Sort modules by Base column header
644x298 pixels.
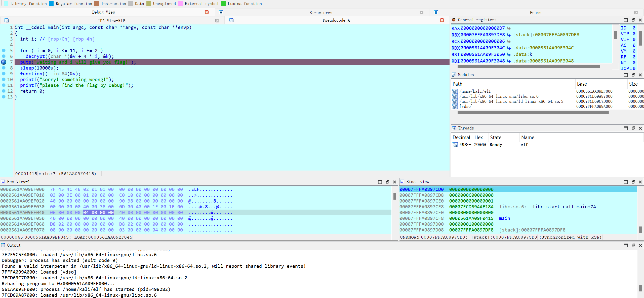tap(582, 84)
